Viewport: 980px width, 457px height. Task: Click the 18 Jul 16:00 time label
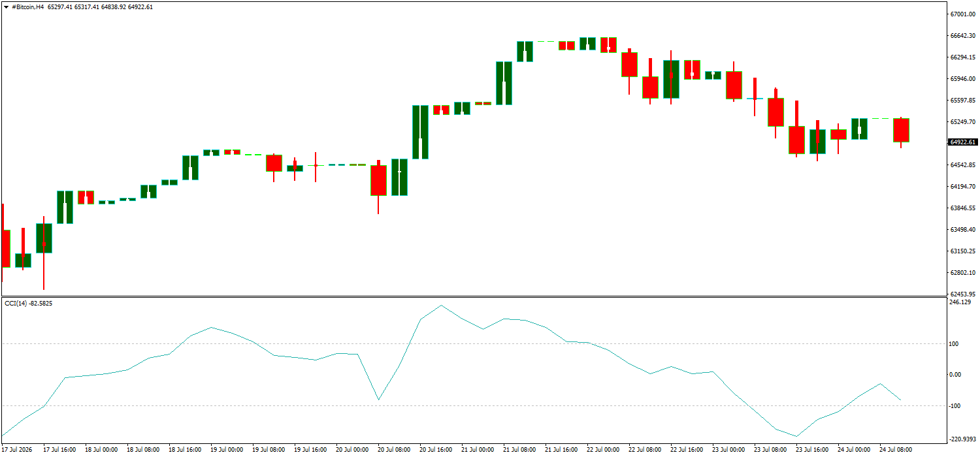(x=185, y=450)
